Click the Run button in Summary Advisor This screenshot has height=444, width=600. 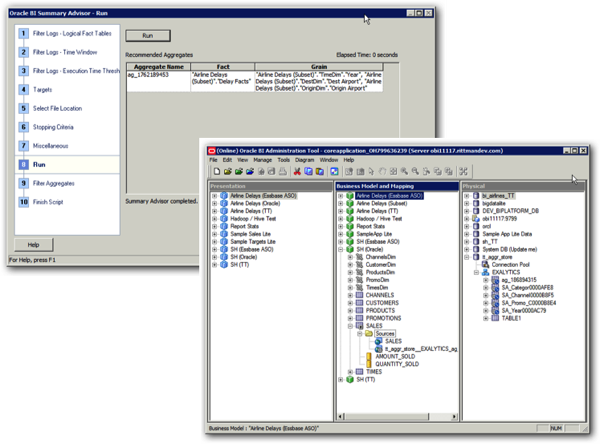pos(148,36)
